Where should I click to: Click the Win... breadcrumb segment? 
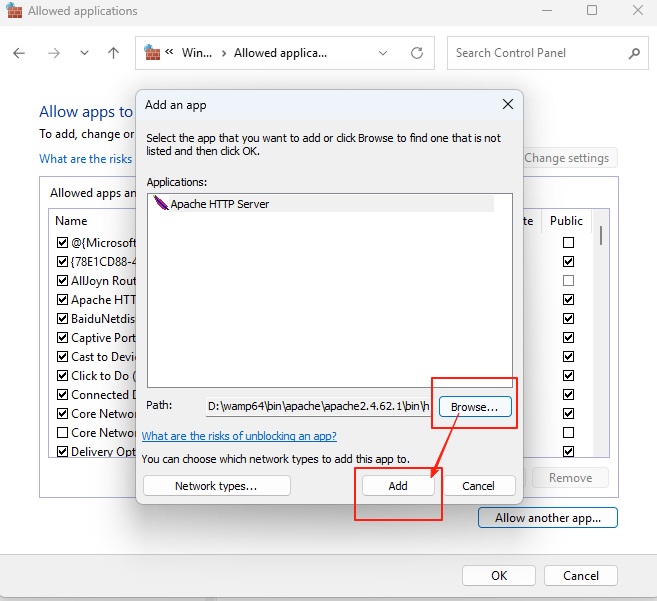point(197,53)
